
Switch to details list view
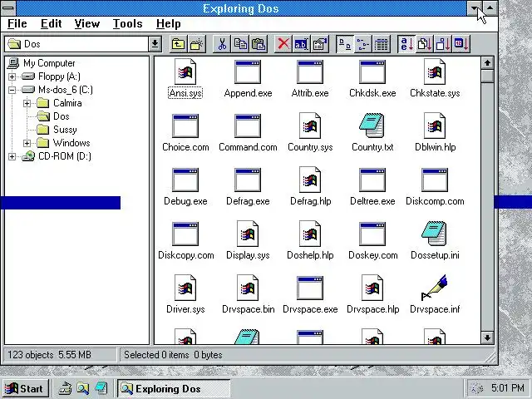382,44
